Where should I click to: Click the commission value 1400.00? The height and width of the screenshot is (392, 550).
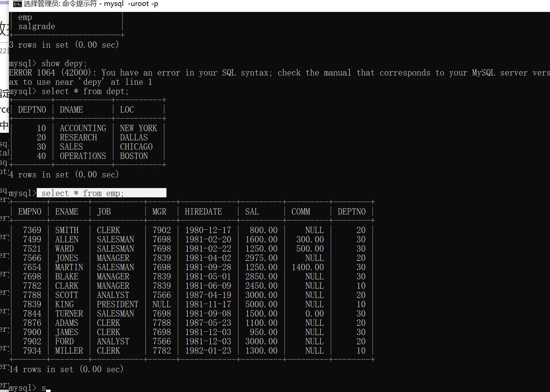[307, 268]
